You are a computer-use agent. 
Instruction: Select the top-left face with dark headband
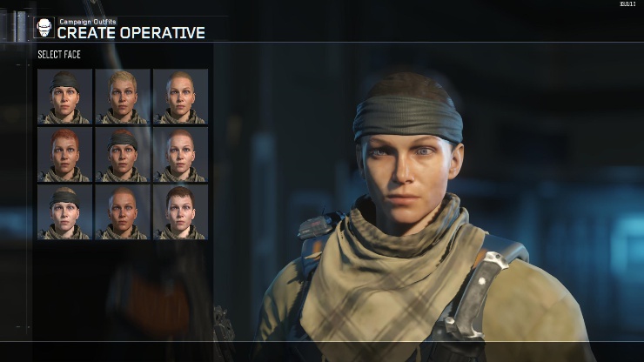pyautogui.click(x=65, y=97)
